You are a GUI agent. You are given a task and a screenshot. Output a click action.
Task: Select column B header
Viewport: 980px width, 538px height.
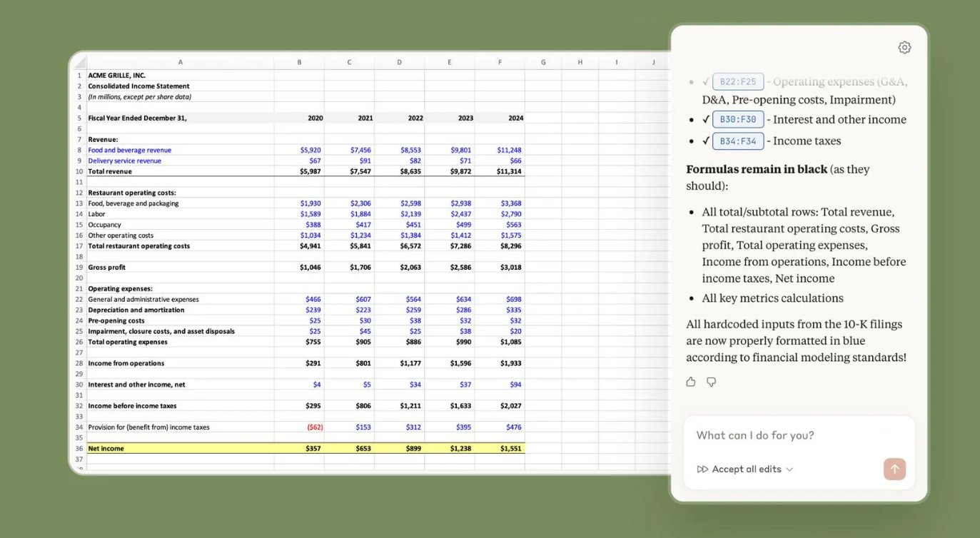(299, 62)
